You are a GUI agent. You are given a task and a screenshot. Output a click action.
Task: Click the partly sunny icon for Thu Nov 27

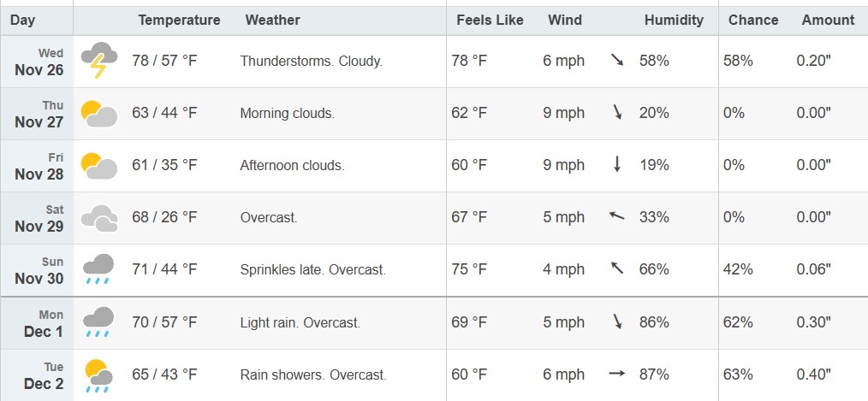pos(98,113)
